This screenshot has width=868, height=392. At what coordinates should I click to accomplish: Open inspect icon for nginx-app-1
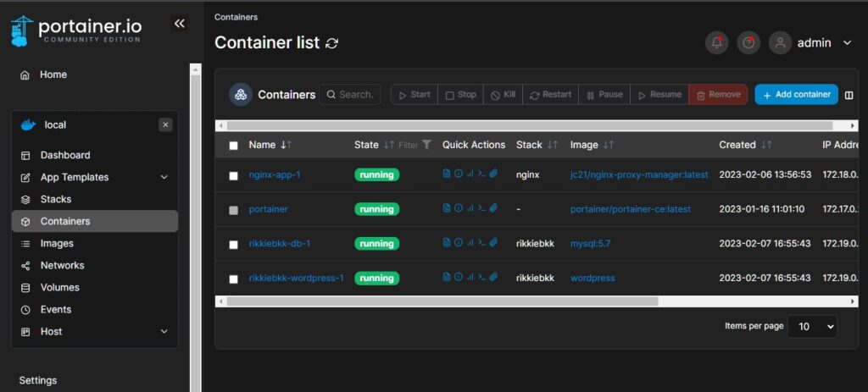[x=459, y=174]
